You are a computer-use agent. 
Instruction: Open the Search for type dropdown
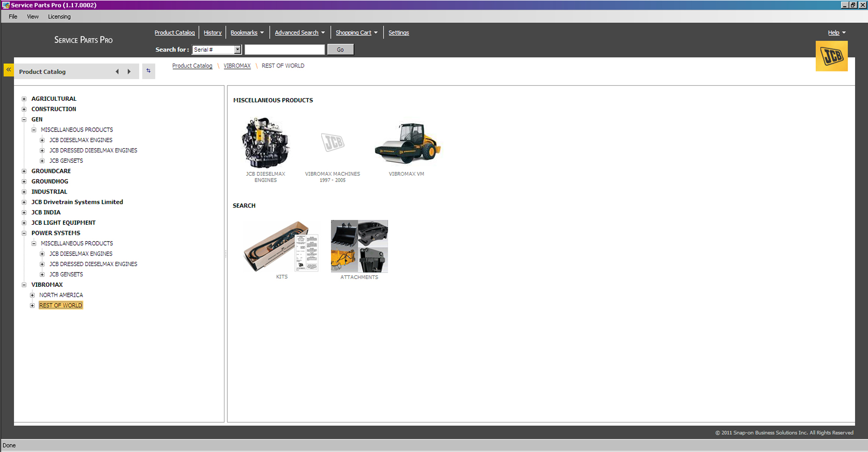pos(237,50)
